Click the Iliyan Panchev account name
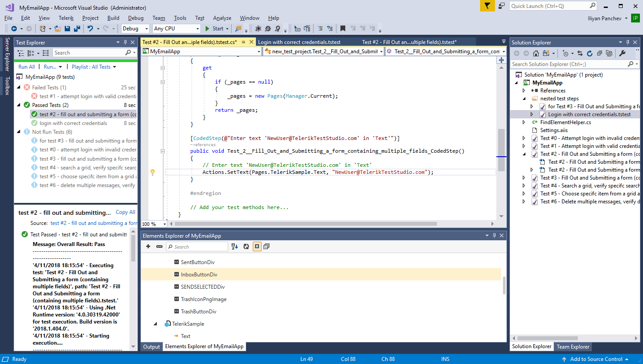 605,18
